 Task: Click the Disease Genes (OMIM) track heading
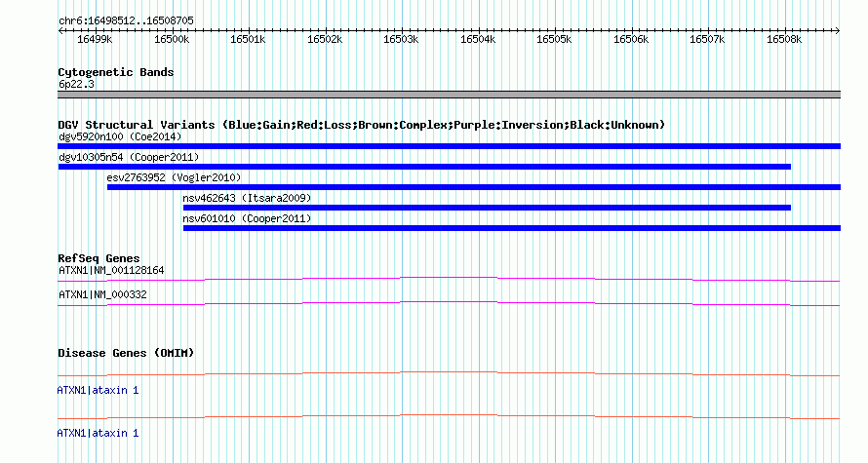126,353
